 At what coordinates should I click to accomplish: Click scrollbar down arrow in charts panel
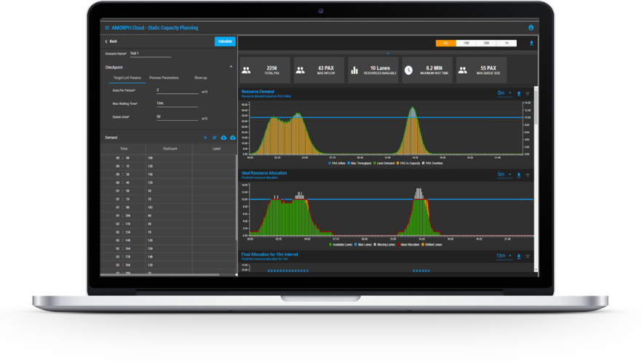click(536, 270)
